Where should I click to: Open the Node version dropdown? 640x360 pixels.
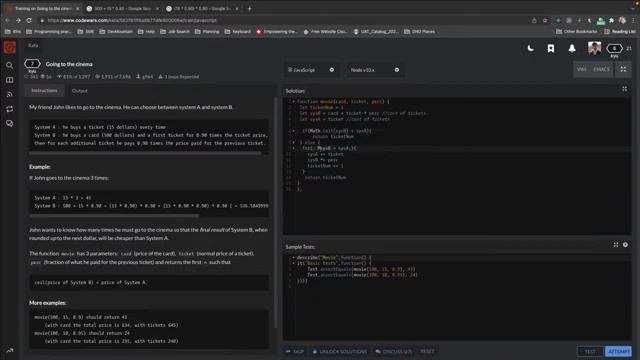coord(375,70)
